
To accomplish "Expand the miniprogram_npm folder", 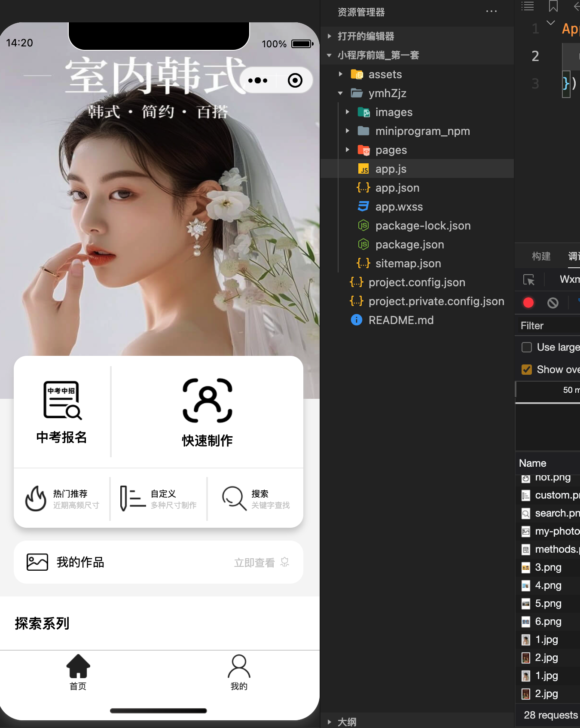I will (417, 131).
